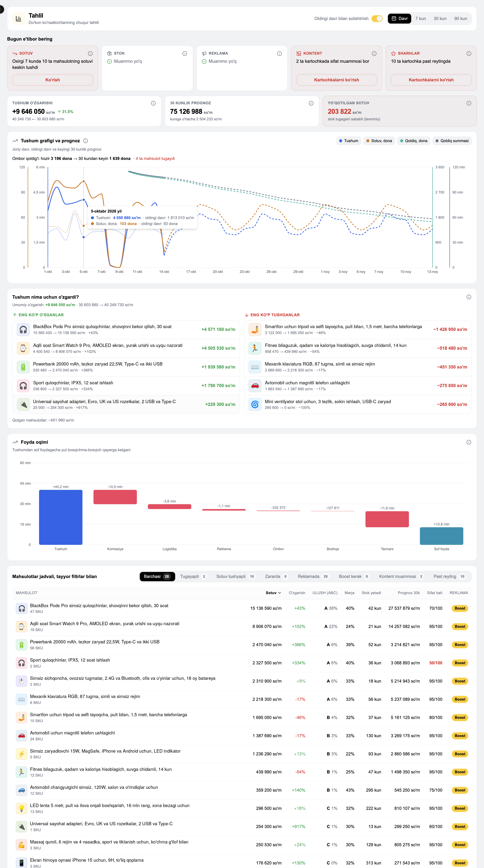Select the 90 kun period
This screenshot has height=868, width=484.
tap(460, 19)
